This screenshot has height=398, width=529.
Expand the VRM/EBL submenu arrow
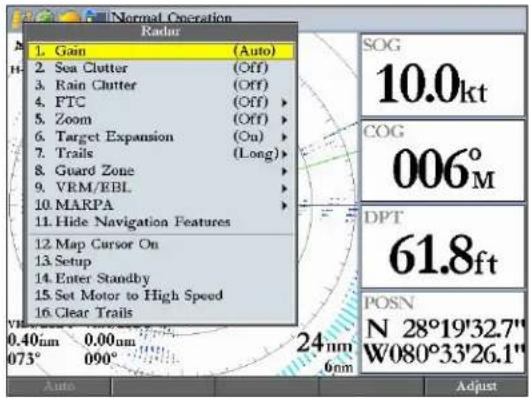coord(284,188)
